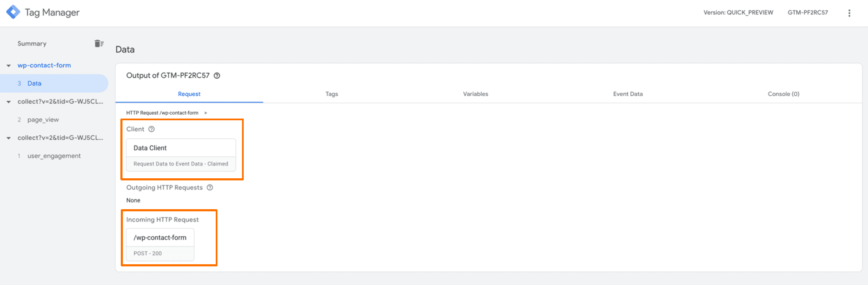Collapse the second collect?v=2 request group
Screen dimensions: 868x285
tap(8, 138)
